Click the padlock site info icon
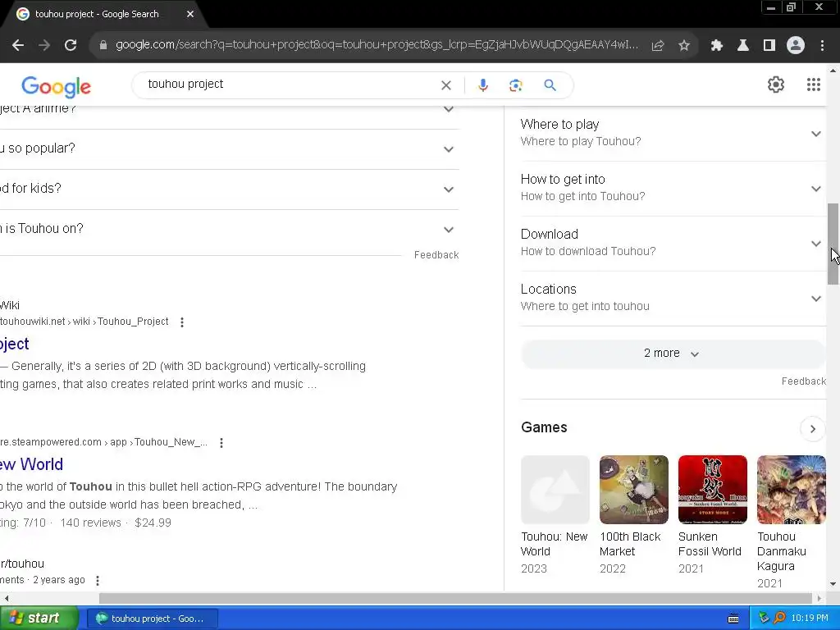Viewport: 840px width, 630px height. tap(103, 45)
